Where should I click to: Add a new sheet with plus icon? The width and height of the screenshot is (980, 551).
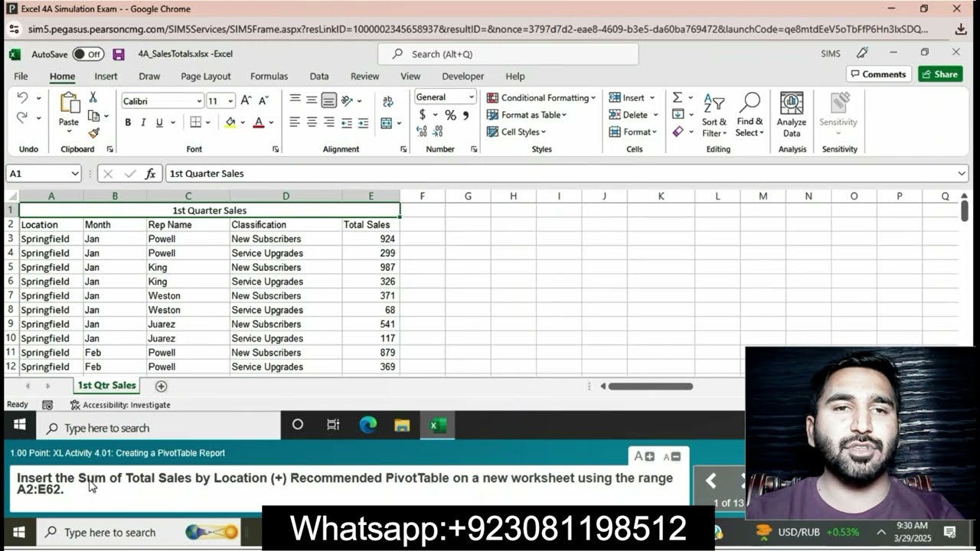[x=161, y=386]
